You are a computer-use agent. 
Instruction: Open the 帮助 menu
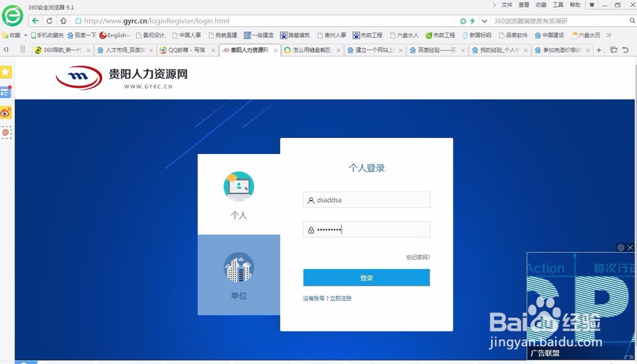(x=575, y=5)
